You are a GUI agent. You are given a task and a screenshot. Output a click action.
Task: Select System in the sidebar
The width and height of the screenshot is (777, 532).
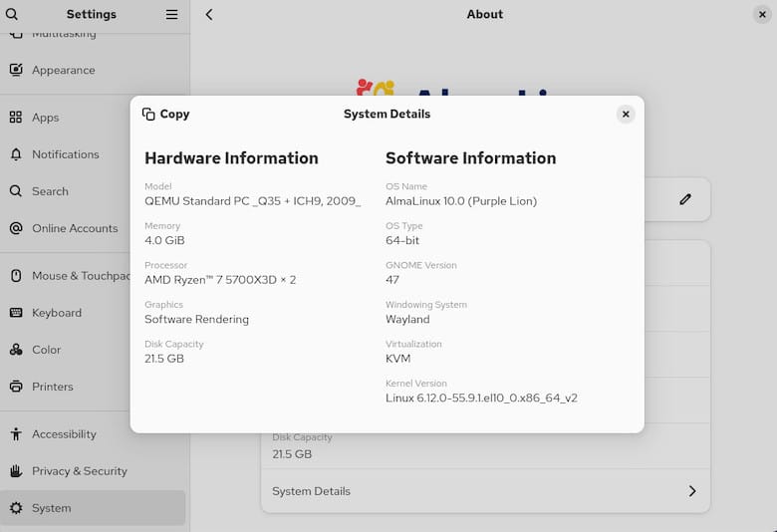(x=93, y=508)
